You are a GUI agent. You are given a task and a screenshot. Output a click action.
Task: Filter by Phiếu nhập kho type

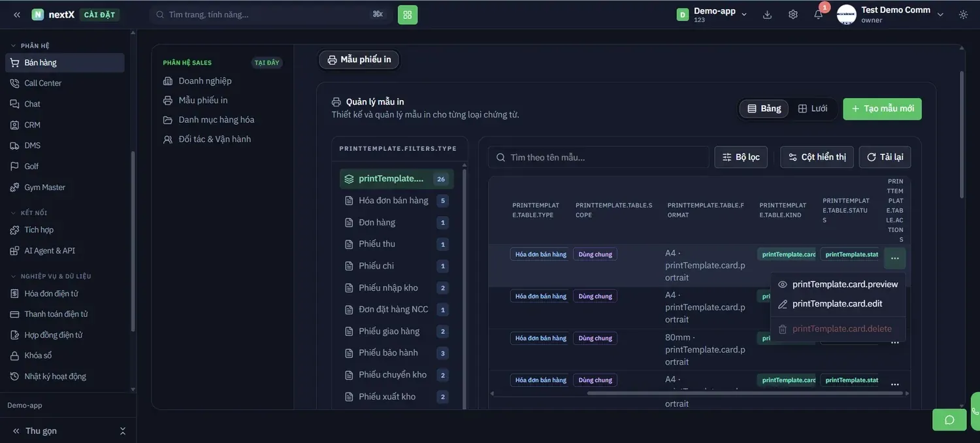[x=397, y=288]
